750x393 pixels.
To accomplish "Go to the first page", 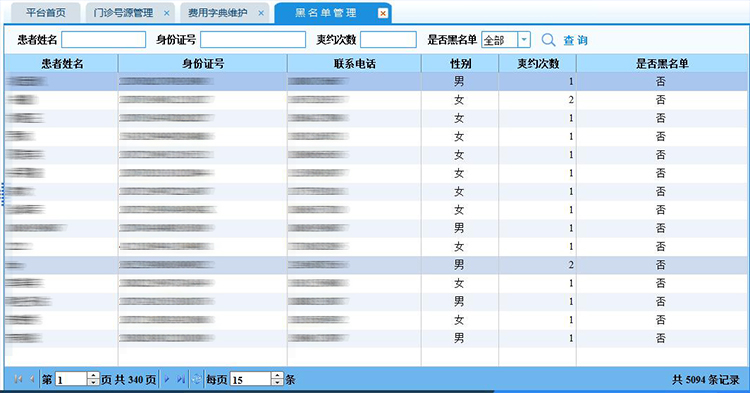I will pos(18,379).
